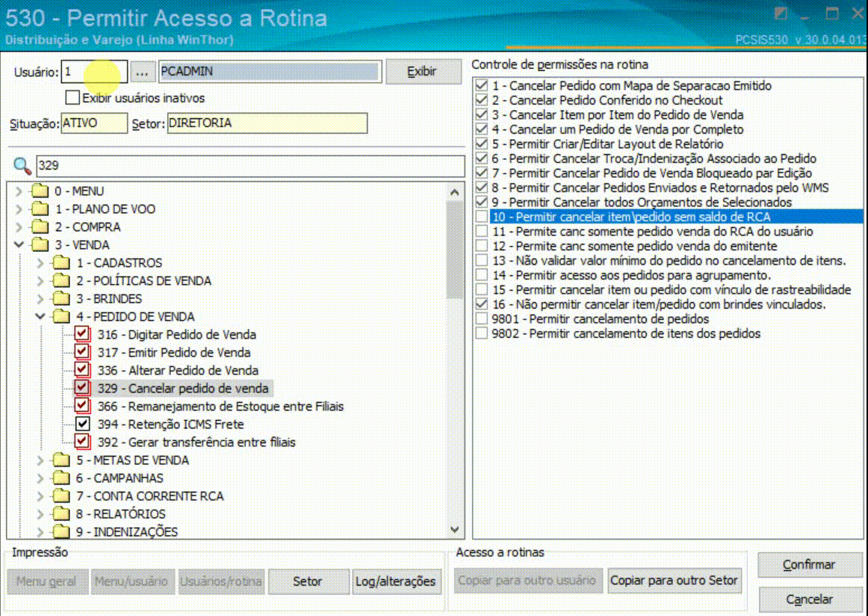Click the tree scrollbar up arrow

click(454, 192)
